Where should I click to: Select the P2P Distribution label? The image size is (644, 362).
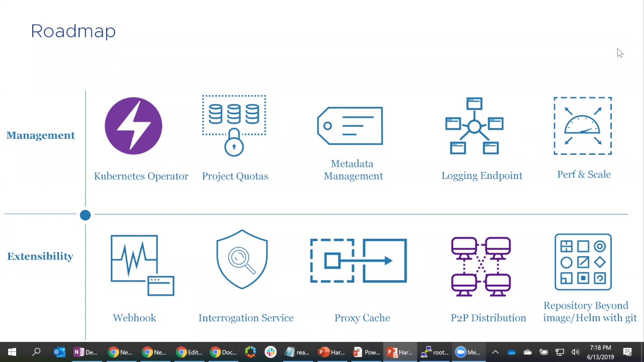(489, 318)
